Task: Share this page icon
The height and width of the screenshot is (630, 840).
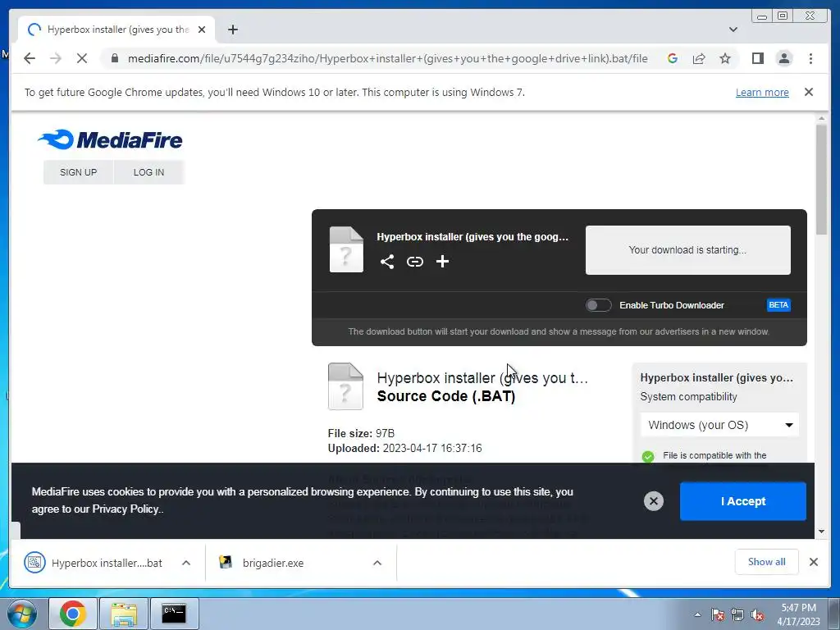Action: [699, 58]
